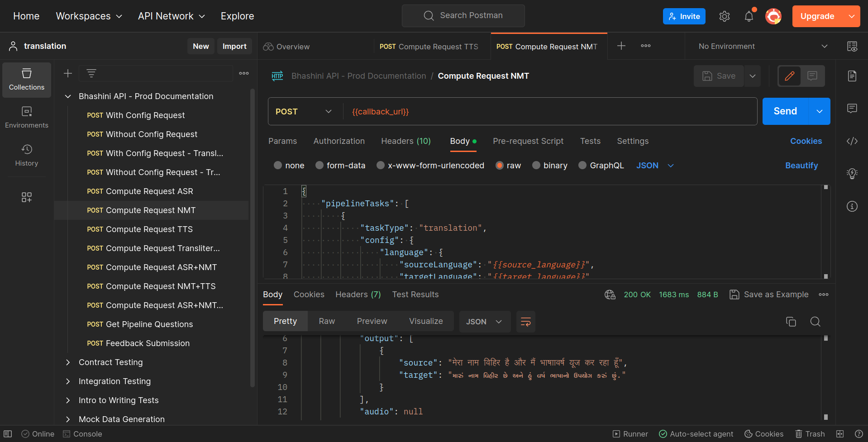Search the response with magnifier icon
This screenshot has height=442, width=868.
815,322
